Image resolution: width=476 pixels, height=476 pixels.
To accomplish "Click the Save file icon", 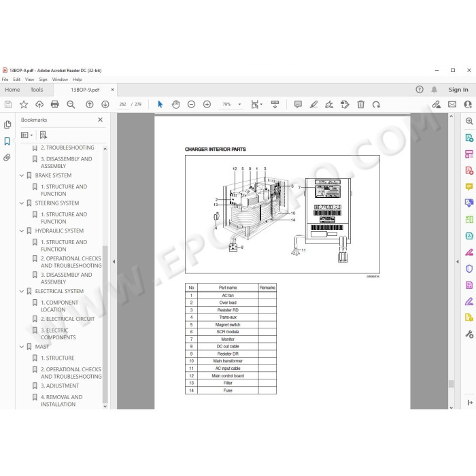I will pos(8,105).
